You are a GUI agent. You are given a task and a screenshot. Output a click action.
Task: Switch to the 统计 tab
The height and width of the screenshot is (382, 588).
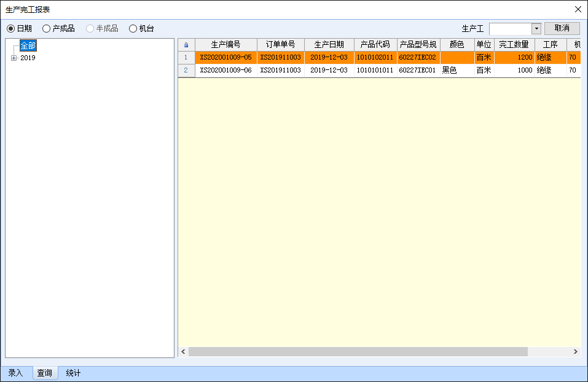click(x=73, y=372)
